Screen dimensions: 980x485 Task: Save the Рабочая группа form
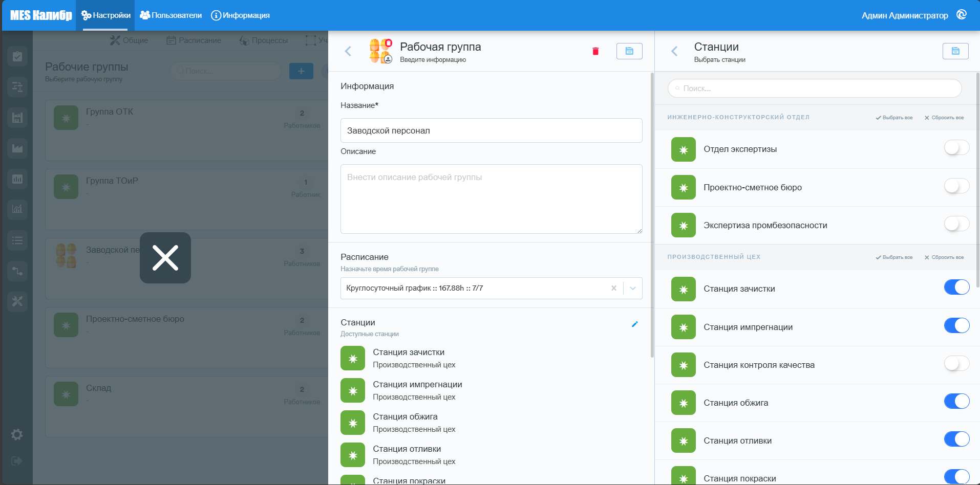629,51
